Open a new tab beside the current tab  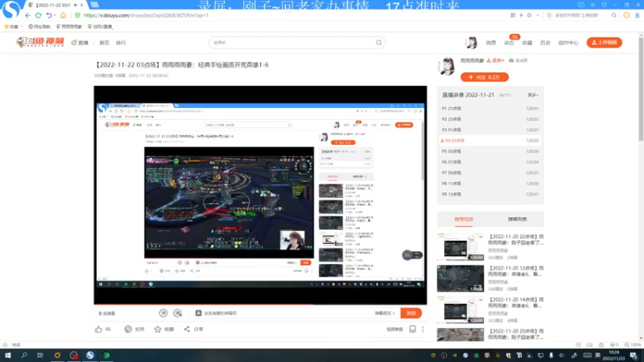point(94,5)
